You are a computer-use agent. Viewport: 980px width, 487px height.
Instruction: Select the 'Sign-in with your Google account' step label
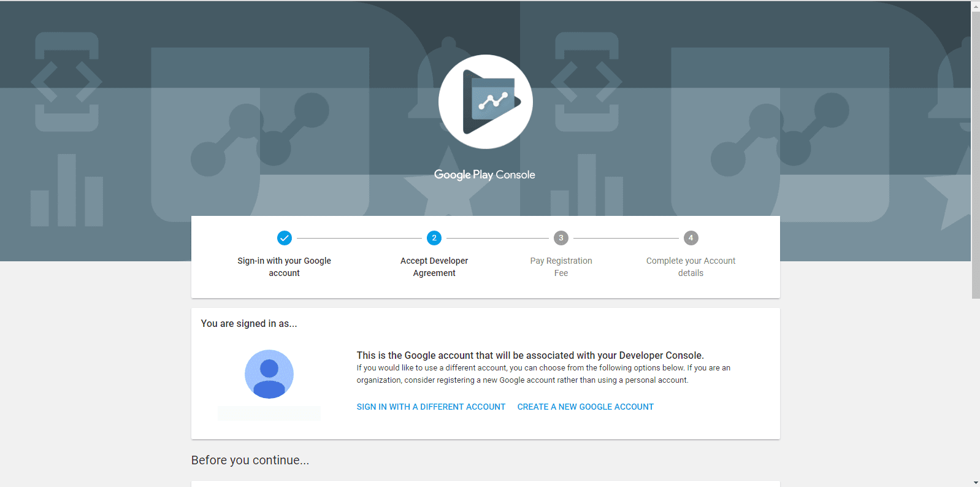285,267
